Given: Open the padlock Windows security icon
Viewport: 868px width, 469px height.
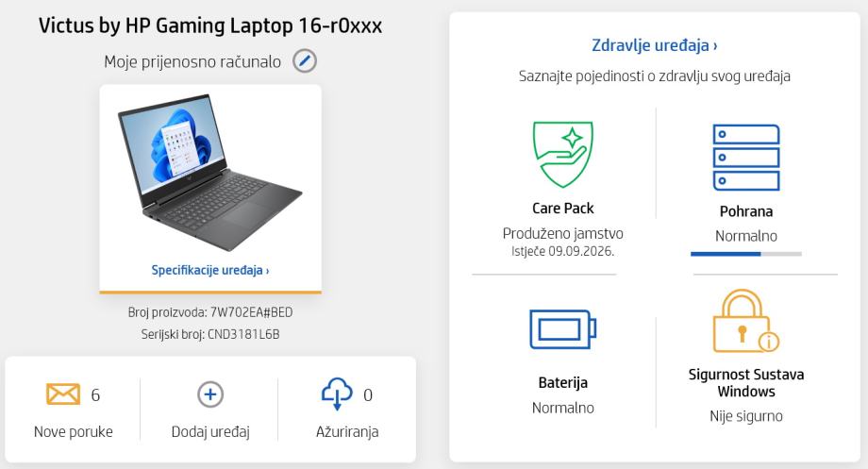Looking at the screenshot, I should click(745, 321).
